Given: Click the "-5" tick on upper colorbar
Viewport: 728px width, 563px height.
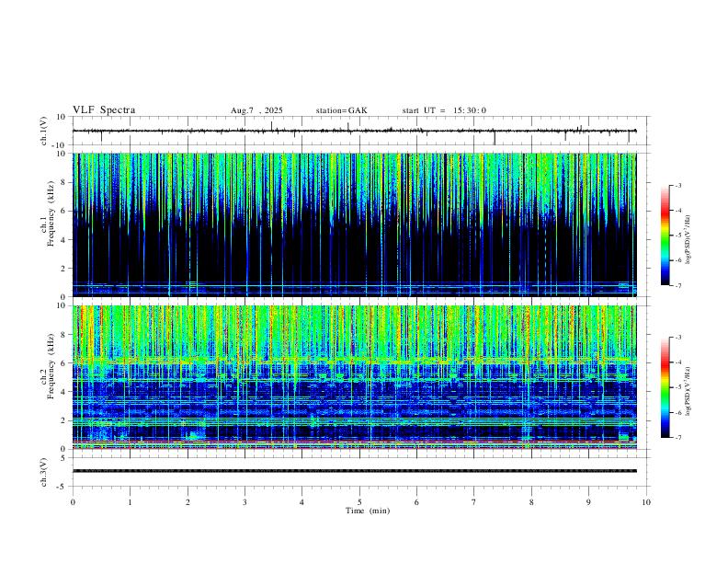Looking at the screenshot, I should click(677, 236).
